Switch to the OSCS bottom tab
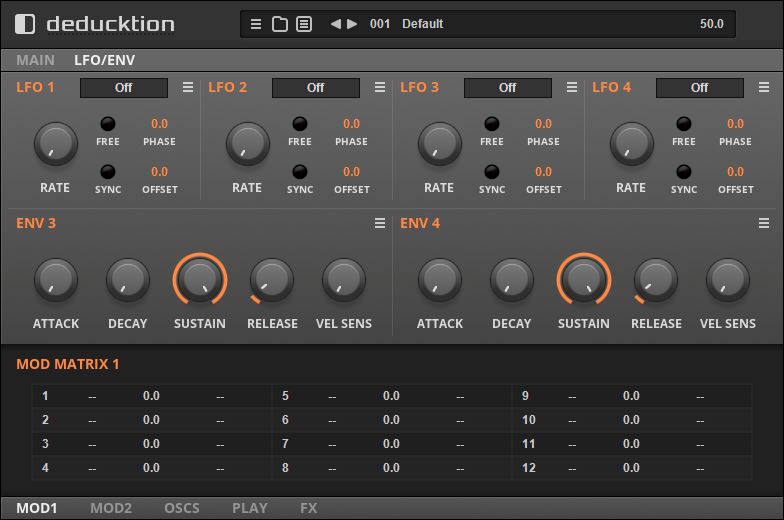 [x=182, y=508]
